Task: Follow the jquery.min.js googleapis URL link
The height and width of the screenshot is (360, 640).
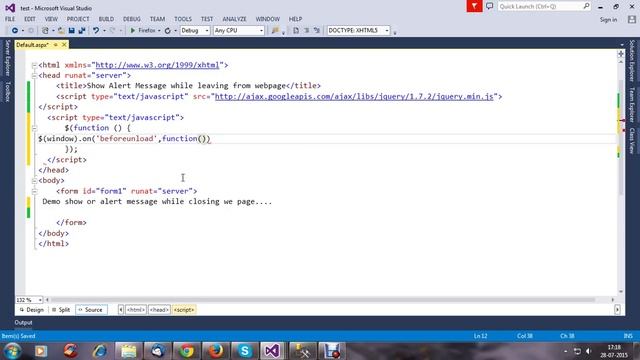Action: tap(354, 96)
